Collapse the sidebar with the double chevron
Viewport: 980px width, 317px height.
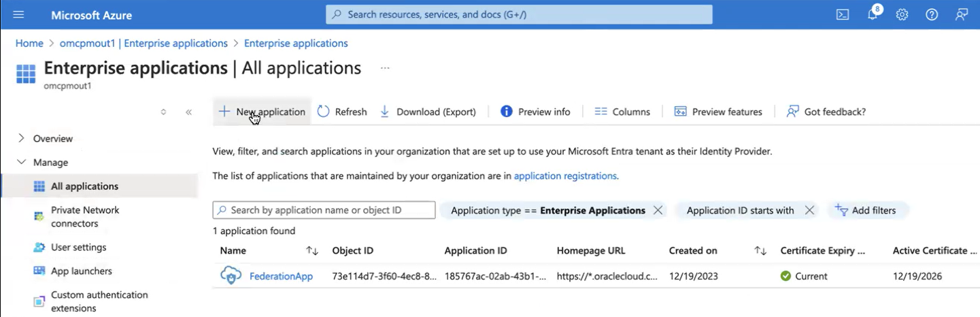pos(188,112)
